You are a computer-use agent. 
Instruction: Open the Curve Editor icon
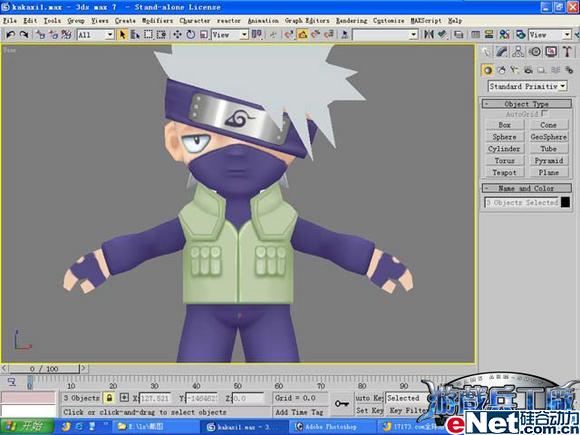[475, 35]
